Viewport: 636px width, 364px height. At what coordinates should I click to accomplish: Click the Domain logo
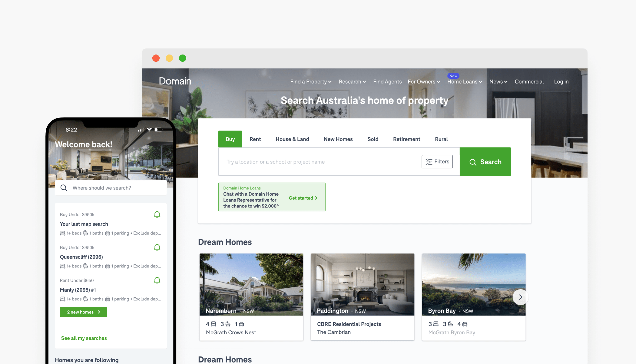(x=175, y=81)
